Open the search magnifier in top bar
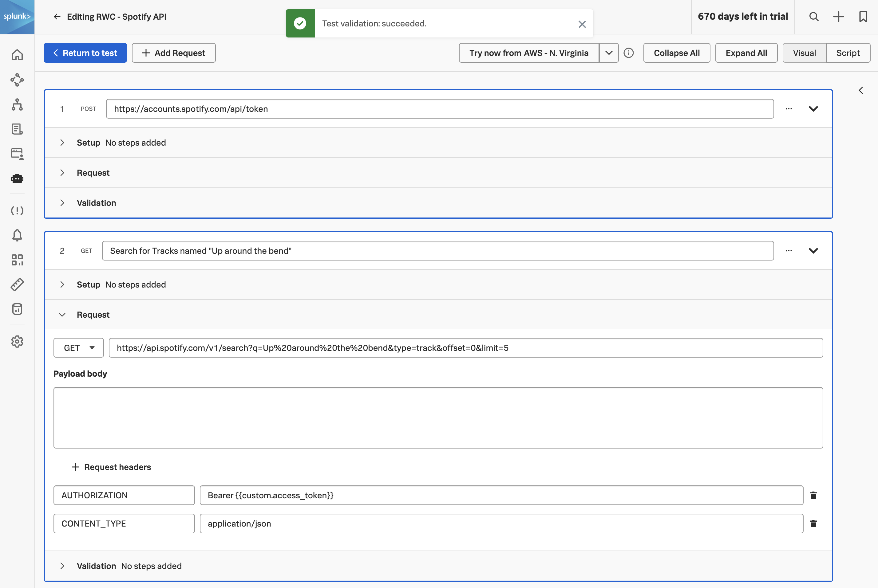Screen dimensions: 878x588 [x=814, y=17]
